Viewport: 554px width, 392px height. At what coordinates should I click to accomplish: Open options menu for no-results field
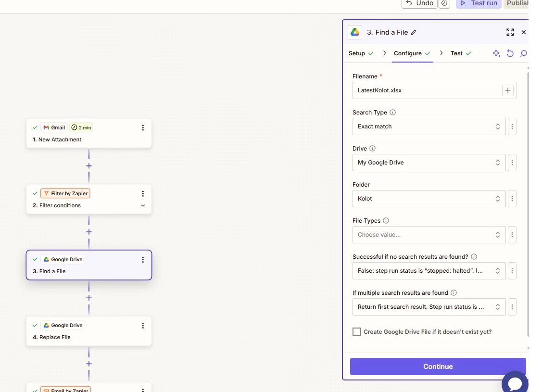pyautogui.click(x=512, y=271)
